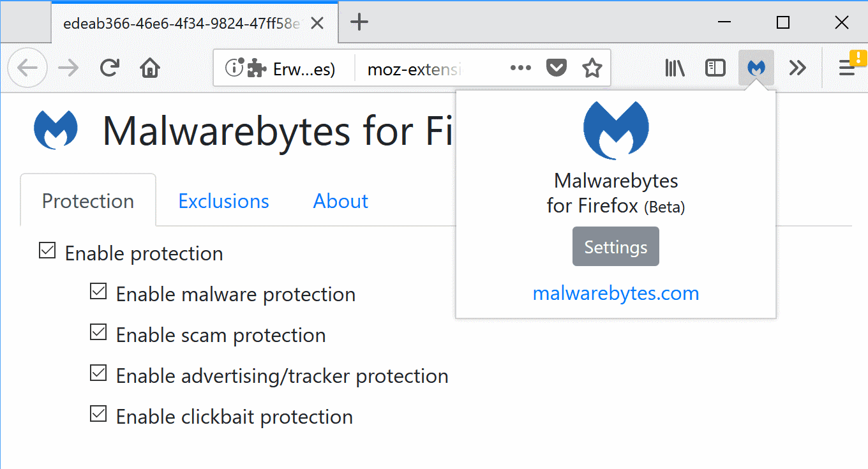Open the Firefox Library icon

coord(675,67)
